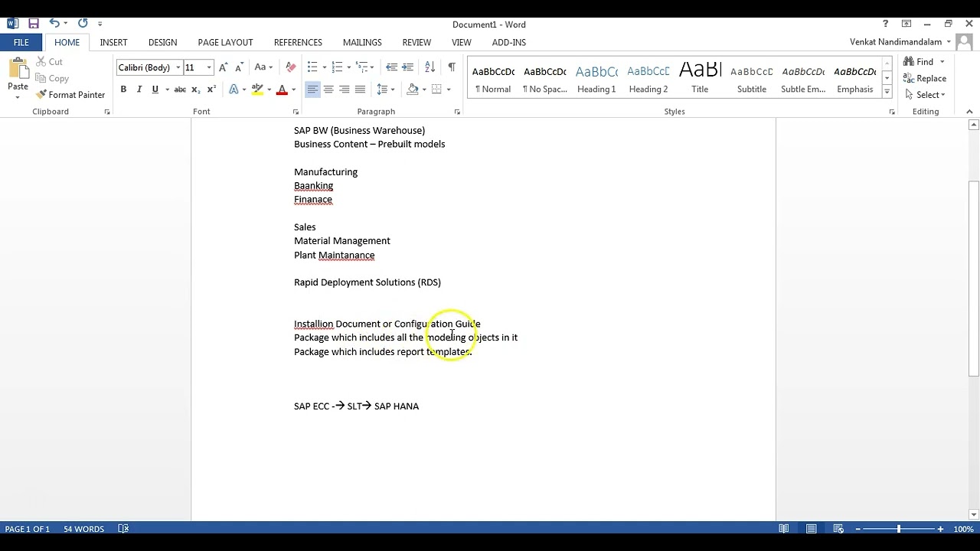Switch to Read Mode view
Image resolution: width=980 pixels, height=551 pixels.
click(x=784, y=529)
